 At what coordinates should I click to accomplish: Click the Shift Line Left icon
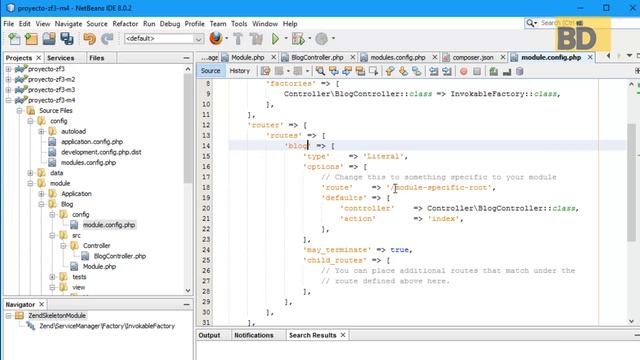click(433, 71)
